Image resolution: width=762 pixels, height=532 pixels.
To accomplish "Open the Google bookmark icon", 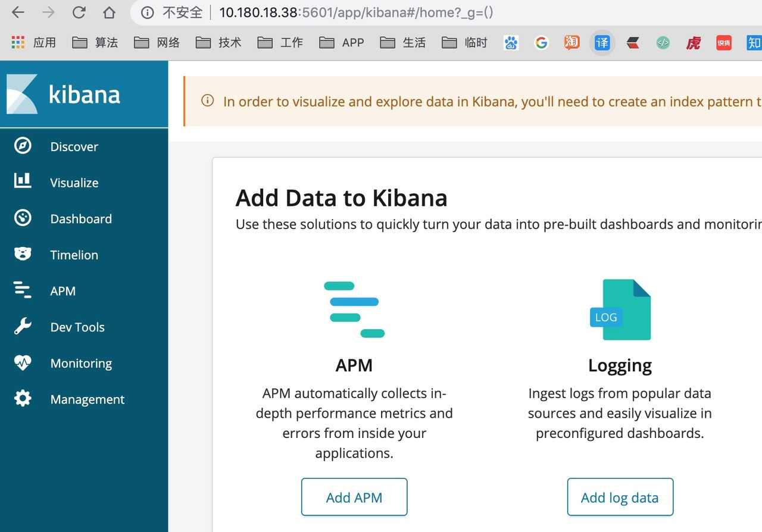I will point(541,42).
